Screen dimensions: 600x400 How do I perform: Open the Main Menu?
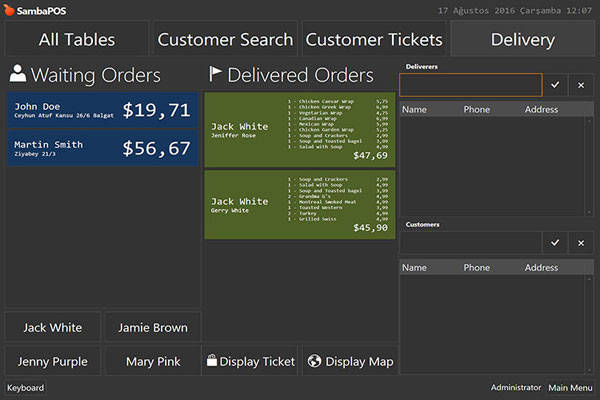pyautogui.click(x=570, y=388)
